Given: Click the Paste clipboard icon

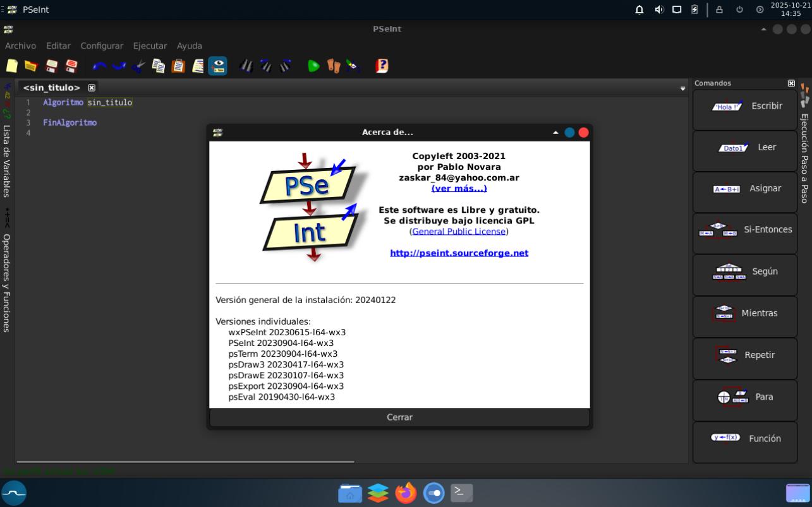Looking at the screenshot, I should [178, 66].
